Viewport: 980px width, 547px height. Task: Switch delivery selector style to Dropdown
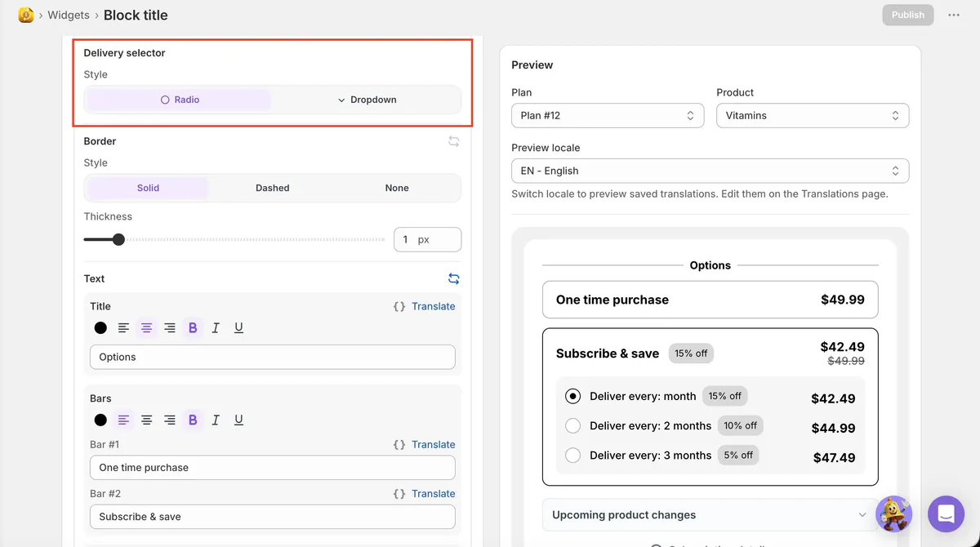point(367,100)
